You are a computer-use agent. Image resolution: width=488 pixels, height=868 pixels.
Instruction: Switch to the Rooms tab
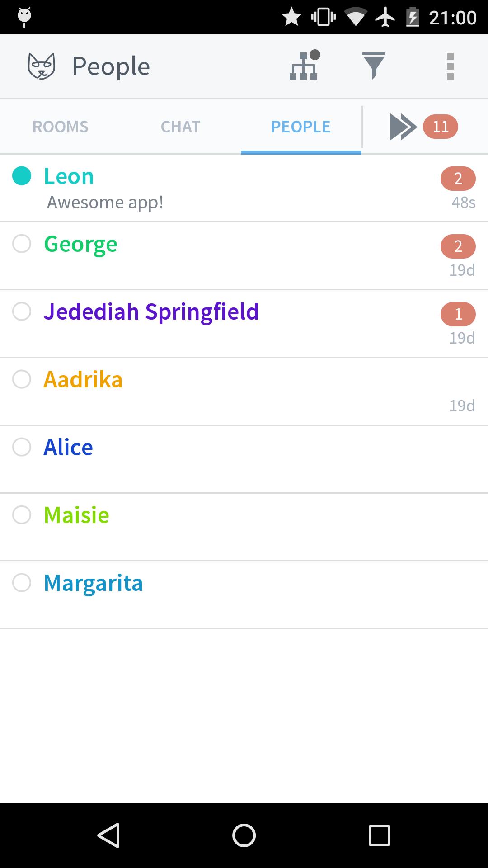[x=61, y=127]
